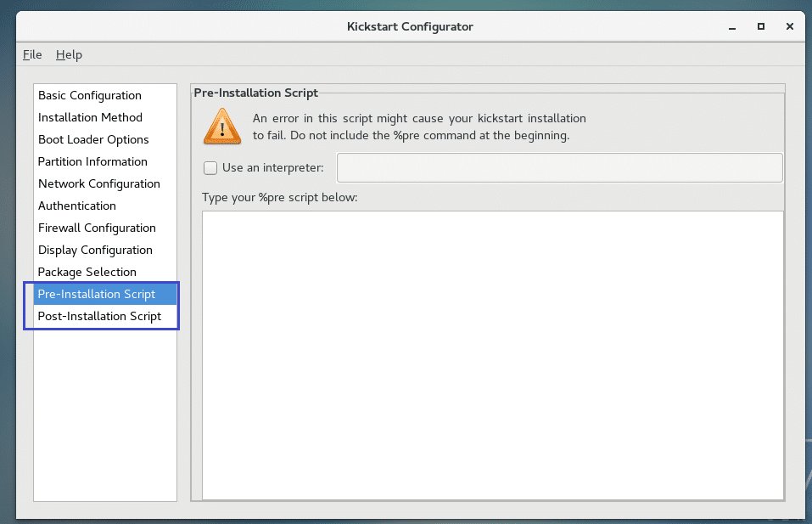Click inside the %pre script text area
This screenshot has width=812, height=524.
coord(492,355)
